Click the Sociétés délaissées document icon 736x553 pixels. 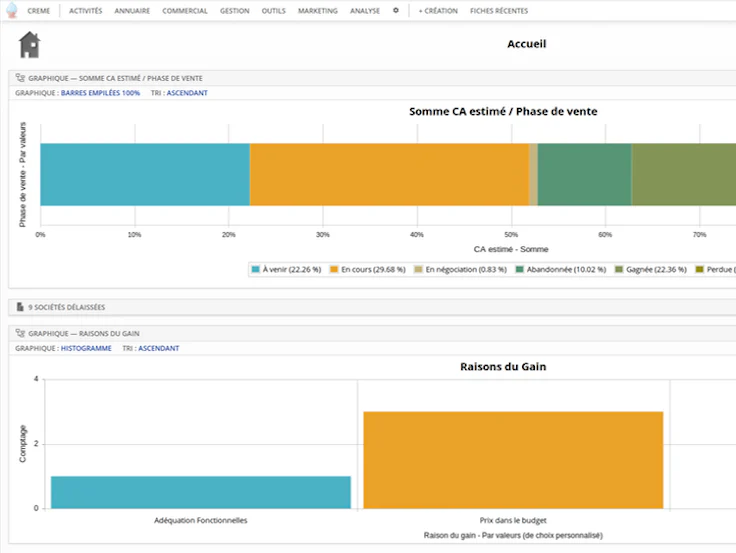coord(20,307)
